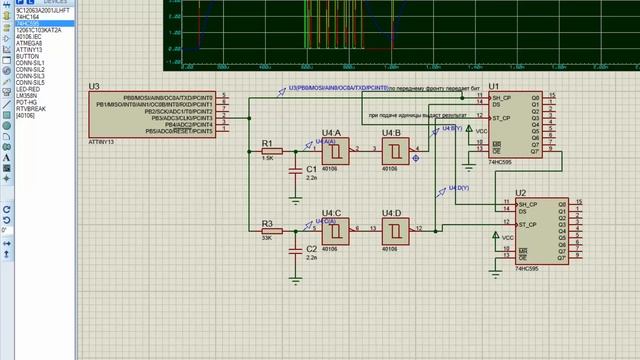Image resolution: width=640 pixels, height=360 pixels.
Task: Click the U3 PB0 voltage probe arrow
Action: [x=281, y=92]
